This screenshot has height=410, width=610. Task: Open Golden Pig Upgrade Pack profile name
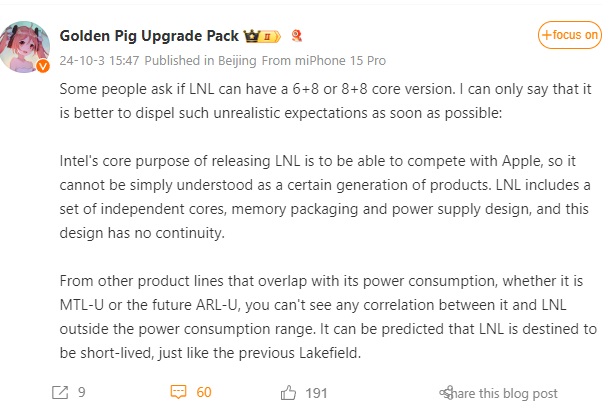coord(149,36)
